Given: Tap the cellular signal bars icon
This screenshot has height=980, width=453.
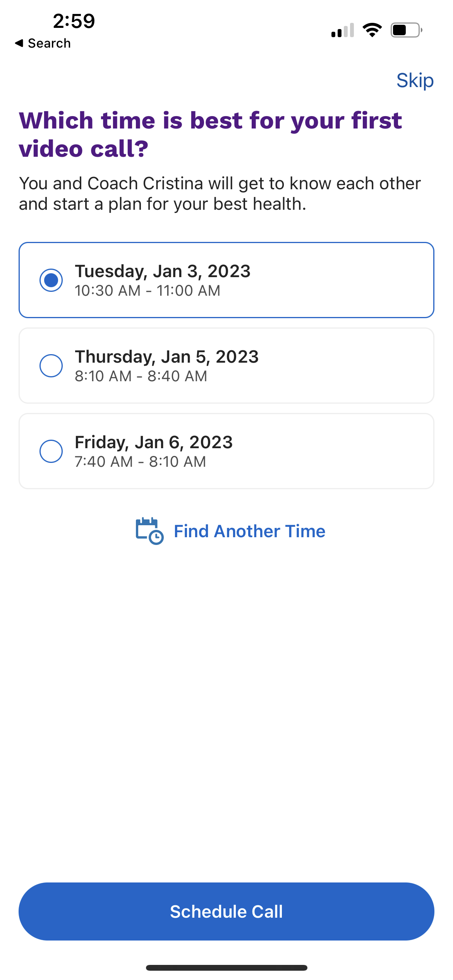Looking at the screenshot, I should [343, 30].
